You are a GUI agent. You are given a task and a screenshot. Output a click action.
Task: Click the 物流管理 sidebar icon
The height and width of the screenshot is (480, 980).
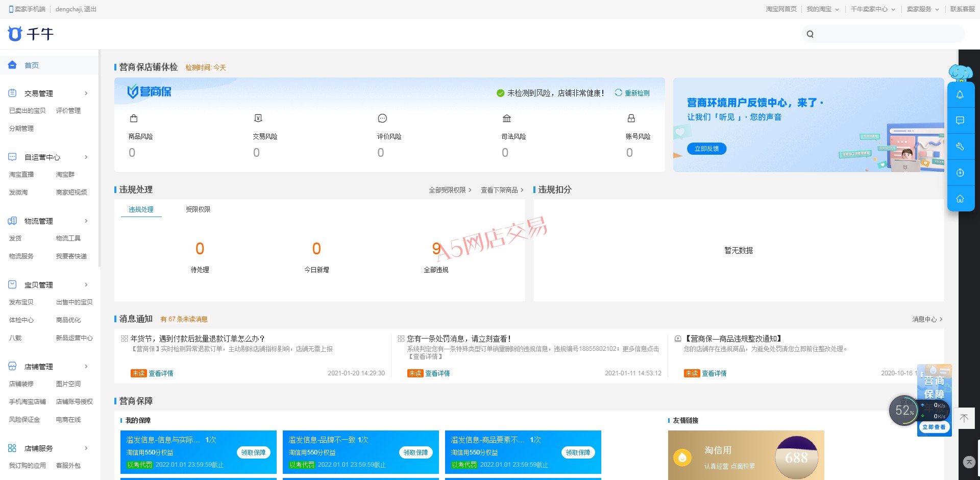(12, 221)
